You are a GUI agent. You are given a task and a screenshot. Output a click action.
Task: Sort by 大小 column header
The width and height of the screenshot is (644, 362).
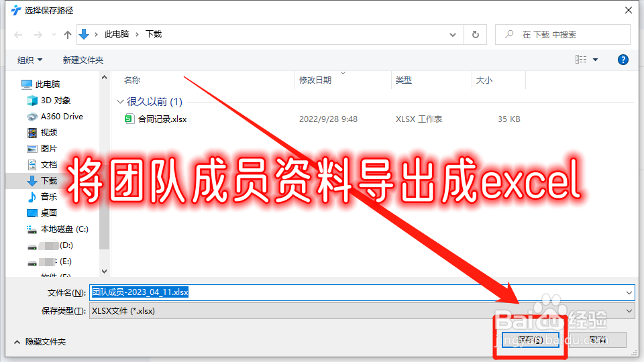(484, 80)
